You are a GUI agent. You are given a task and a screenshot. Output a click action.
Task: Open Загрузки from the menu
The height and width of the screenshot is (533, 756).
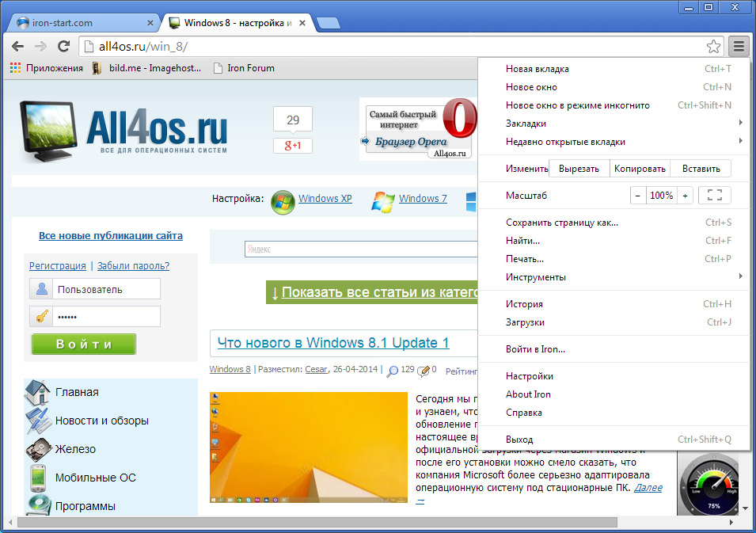click(x=614, y=322)
